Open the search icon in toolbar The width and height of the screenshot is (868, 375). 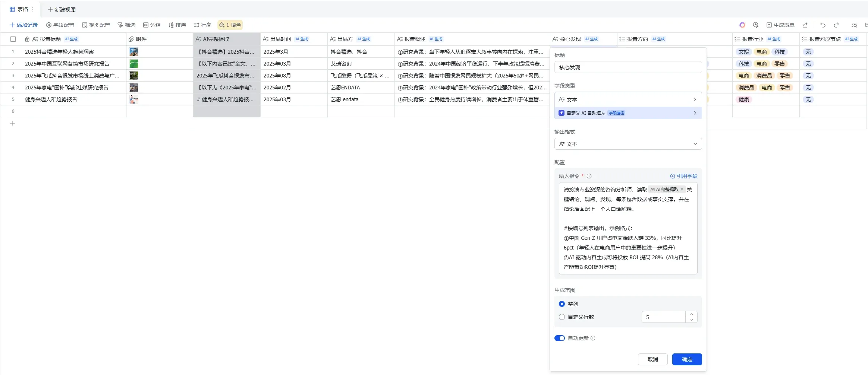tap(854, 25)
